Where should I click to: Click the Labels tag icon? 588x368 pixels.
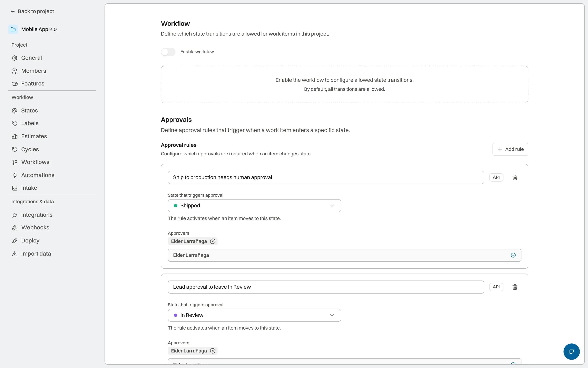click(x=15, y=123)
